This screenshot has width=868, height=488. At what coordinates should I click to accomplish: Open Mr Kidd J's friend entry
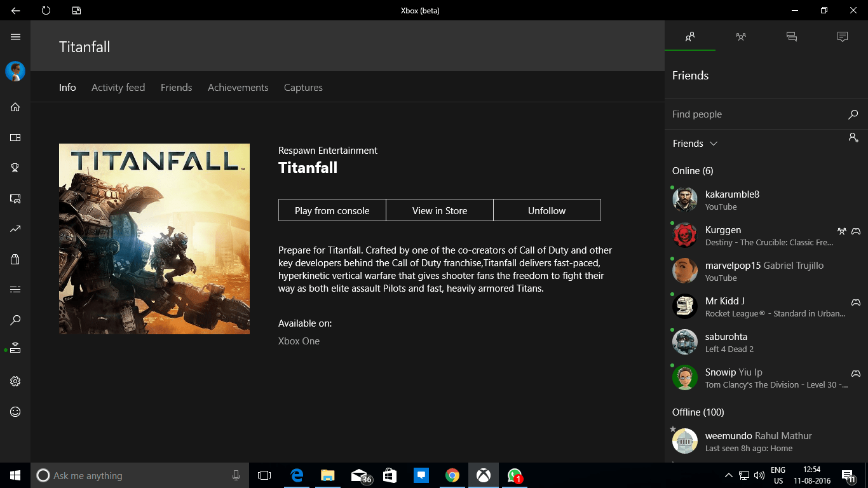tap(766, 306)
